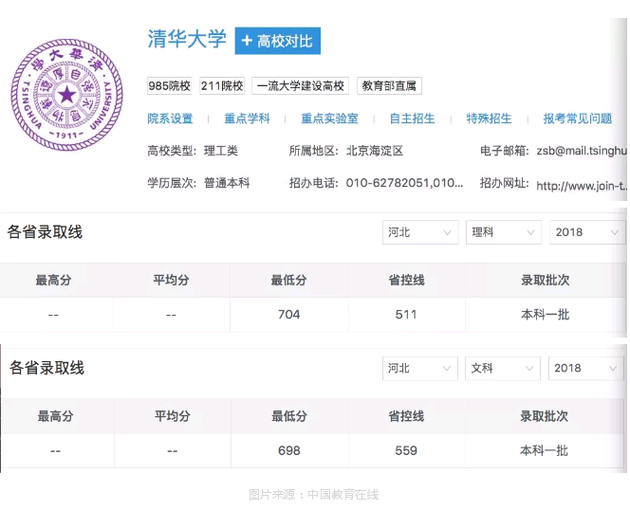Viewport: 630px width, 510px height.
Task: Click the 教育部直属 tag
Action: pyautogui.click(x=389, y=86)
